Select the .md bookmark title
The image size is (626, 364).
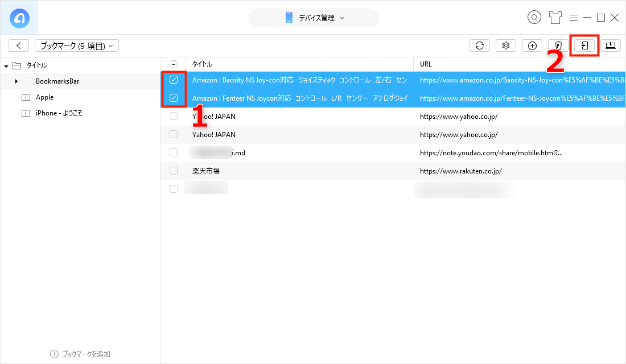click(x=218, y=153)
